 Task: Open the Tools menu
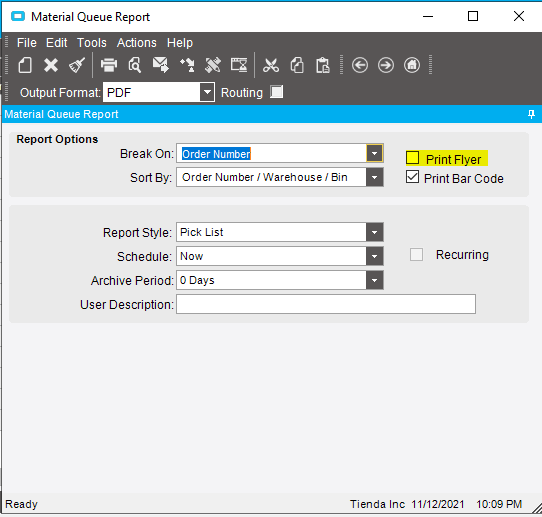pos(92,43)
